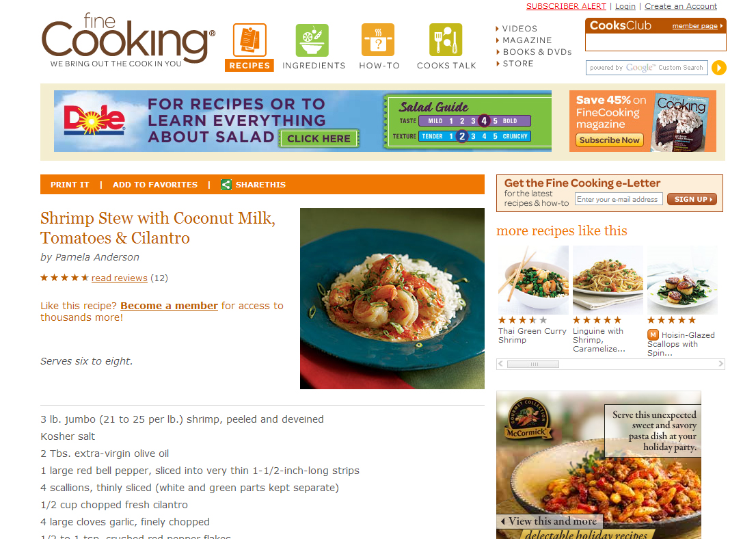The height and width of the screenshot is (539, 756).
Task: Click the green ShareThis icon
Action: pyautogui.click(x=226, y=184)
